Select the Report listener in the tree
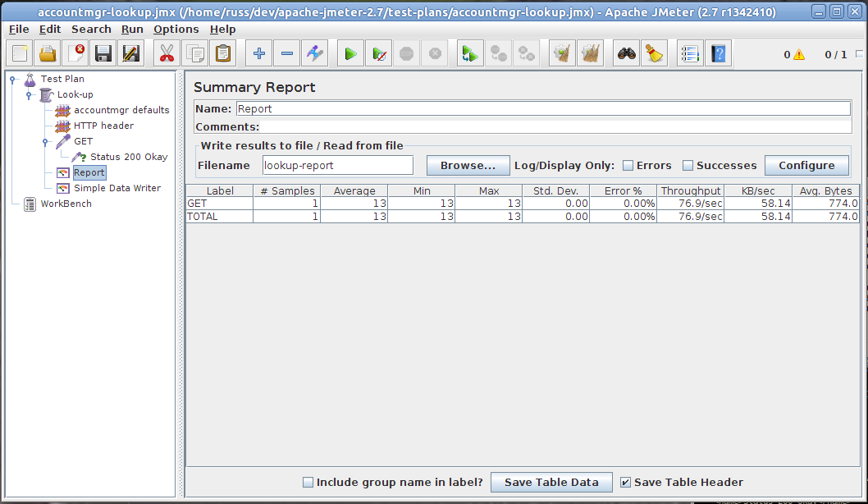The height and width of the screenshot is (504, 868). (x=89, y=172)
